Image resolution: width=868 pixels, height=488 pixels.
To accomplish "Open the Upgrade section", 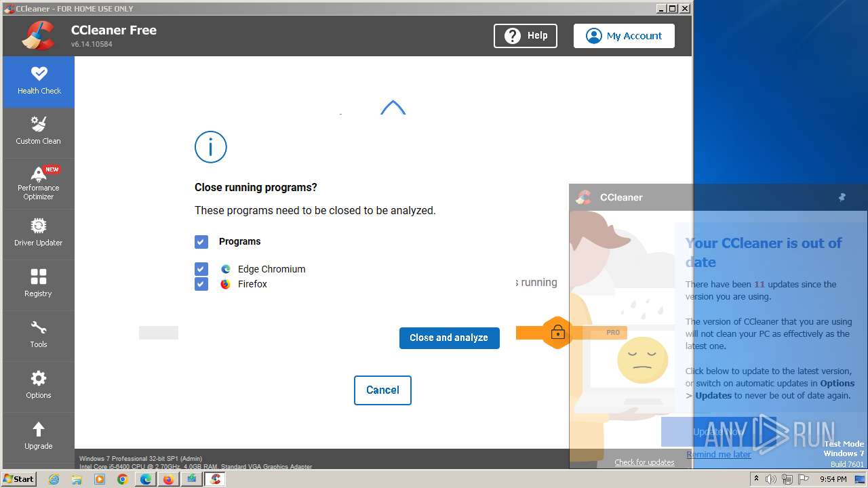I will pyautogui.click(x=39, y=437).
